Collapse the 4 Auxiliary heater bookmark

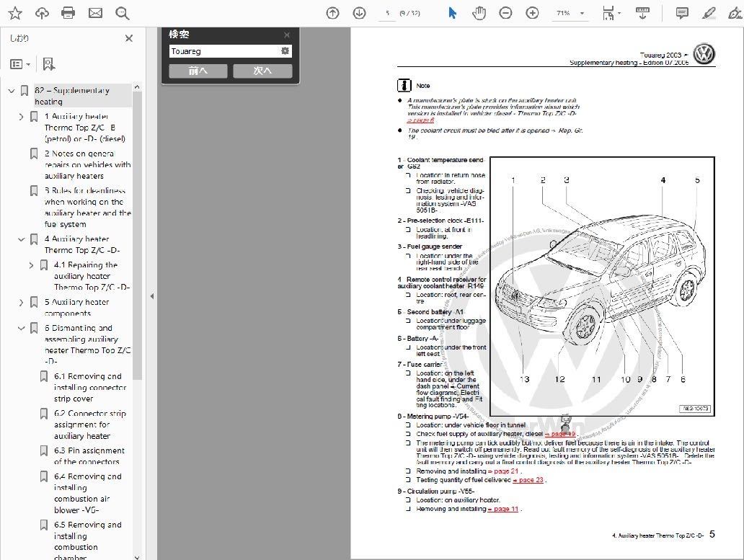21,239
